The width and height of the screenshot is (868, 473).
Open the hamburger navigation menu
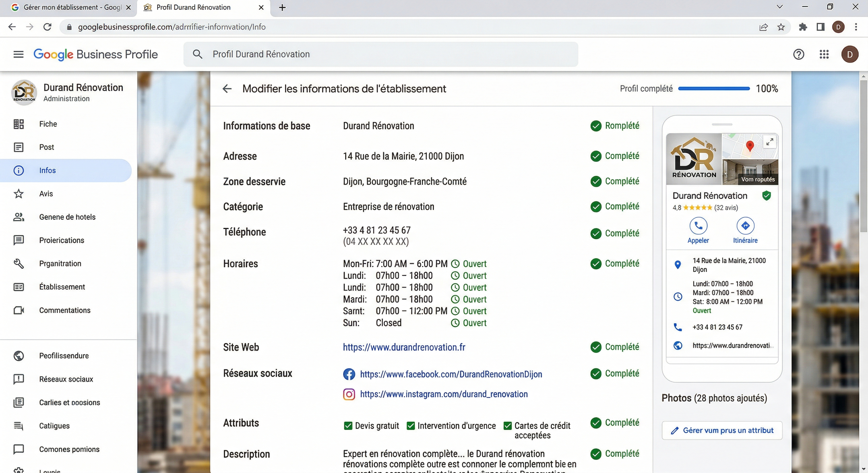coord(18,54)
